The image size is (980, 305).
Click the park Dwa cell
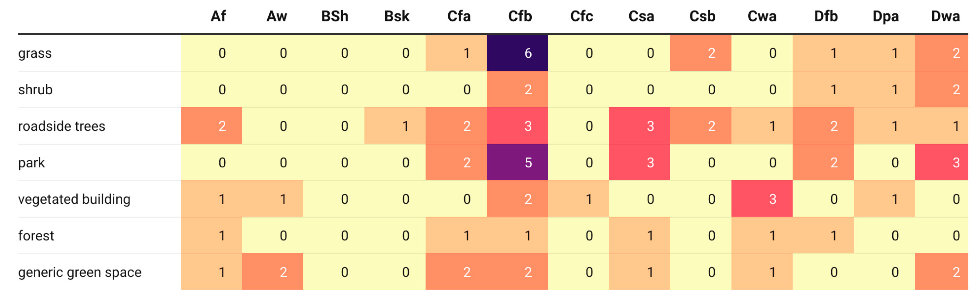click(941, 163)
